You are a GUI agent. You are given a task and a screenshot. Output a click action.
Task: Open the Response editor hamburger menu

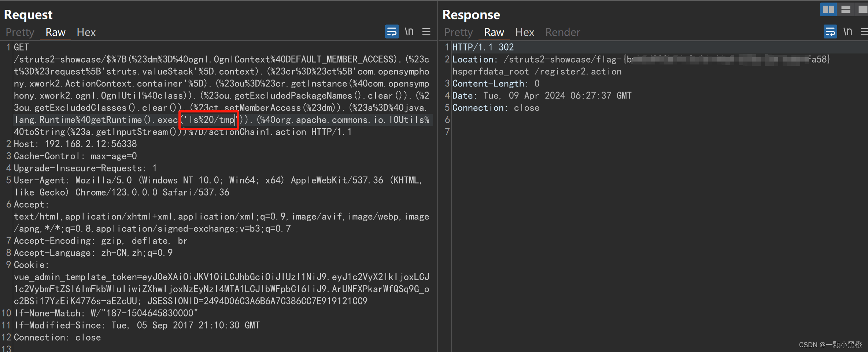point(865,32)
